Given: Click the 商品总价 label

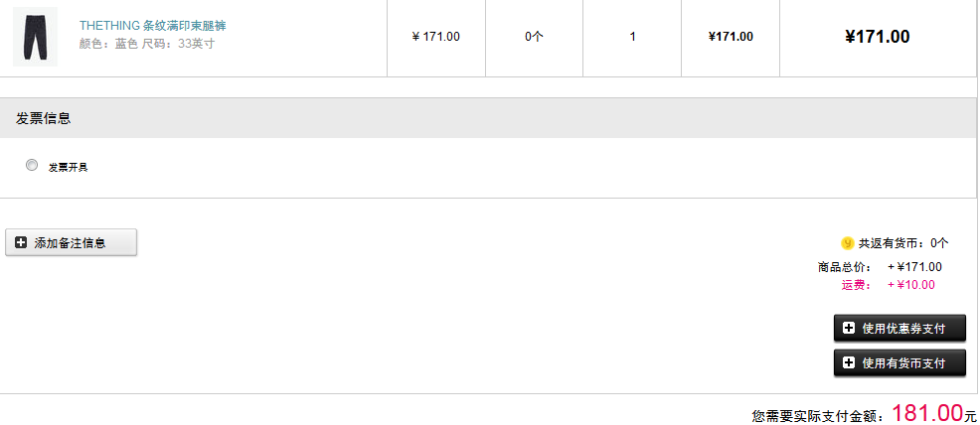Looking at the screenshot, I should click(x=844, y=267).
